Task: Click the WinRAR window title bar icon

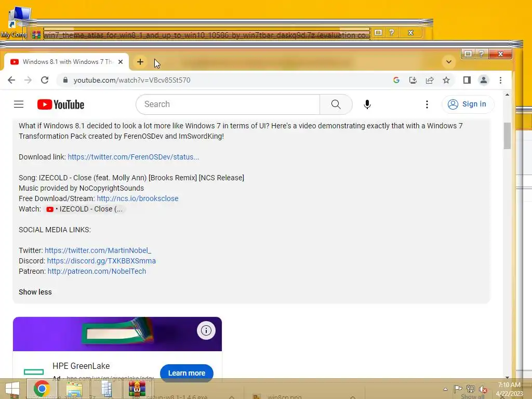Action: tap(36, 35)
